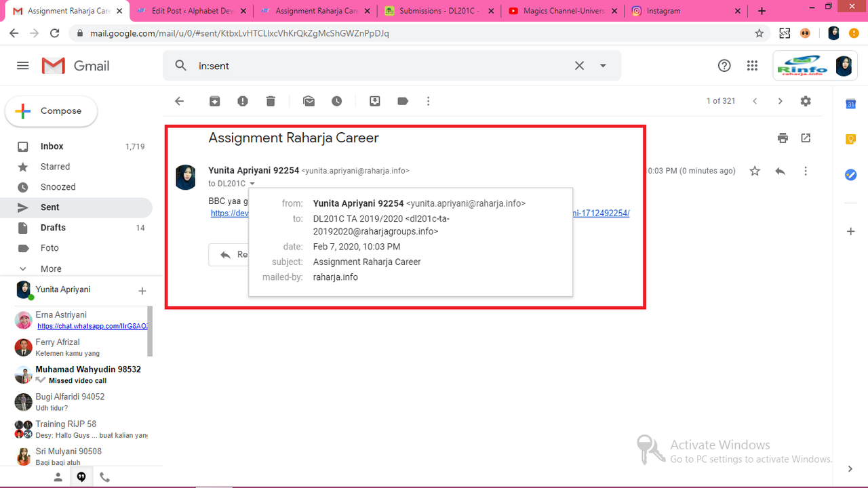Get add-ons with the side panel plus
Screen dimensions: 868x488
(850, 231)
